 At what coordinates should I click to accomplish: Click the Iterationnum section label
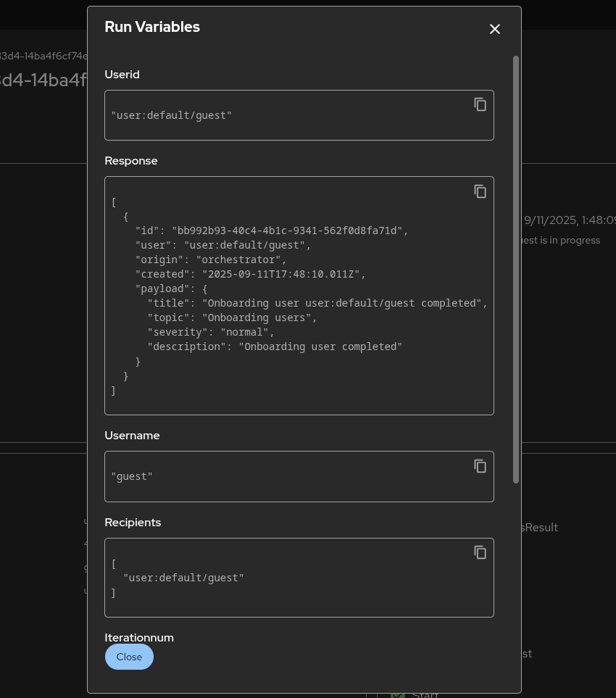(139, 638)
